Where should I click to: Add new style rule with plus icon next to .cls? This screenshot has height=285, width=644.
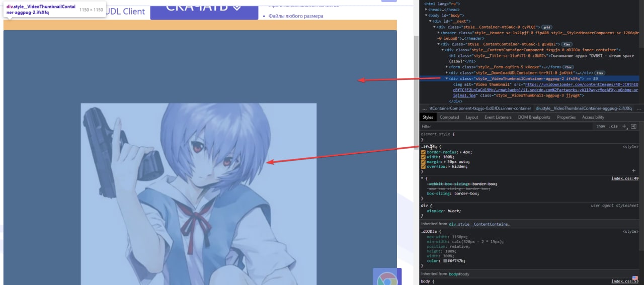624,126
